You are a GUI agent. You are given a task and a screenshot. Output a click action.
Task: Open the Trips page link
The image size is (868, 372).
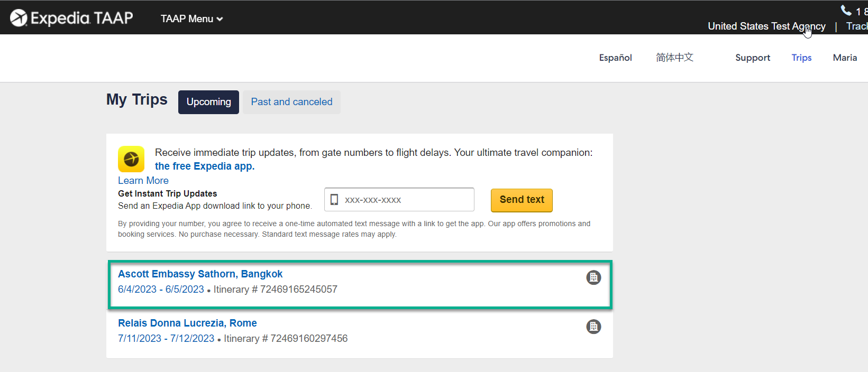click(801, 58)
